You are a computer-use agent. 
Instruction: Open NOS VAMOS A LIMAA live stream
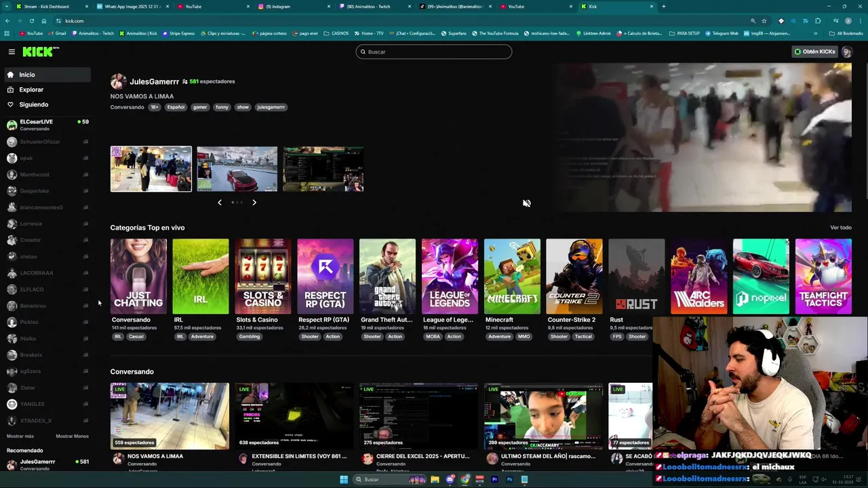[170, 416]
